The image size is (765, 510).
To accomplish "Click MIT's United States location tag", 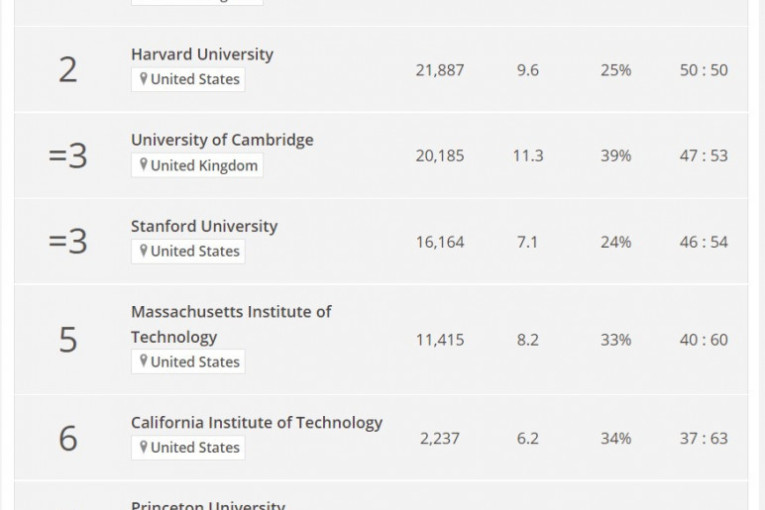I will click(x=195, y=362).
